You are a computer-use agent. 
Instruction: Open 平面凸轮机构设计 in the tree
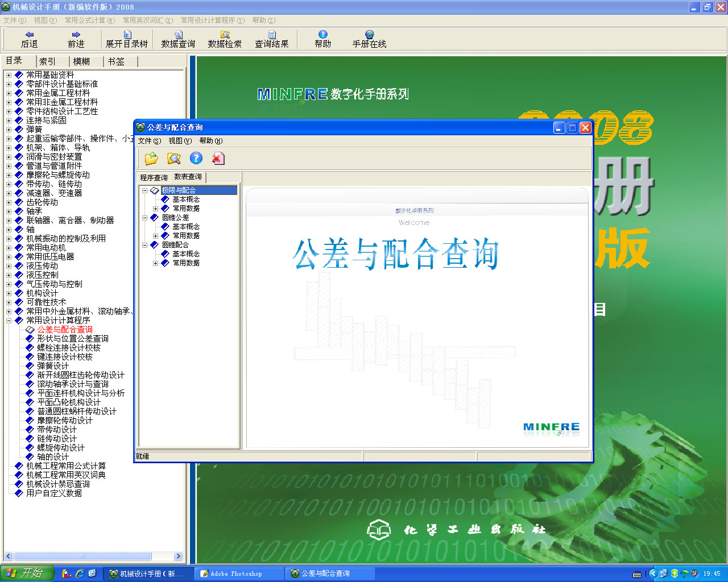pyautogui.click(x=69, y=402)
